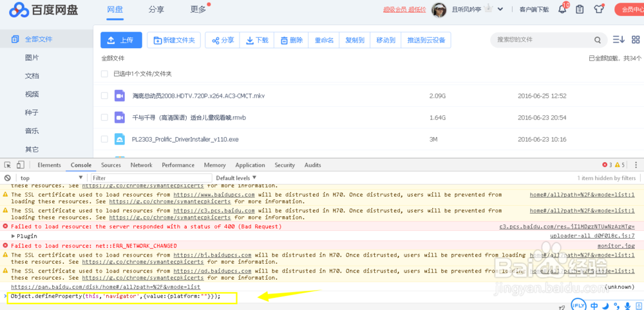Activate the DevTools element inspector icon
644x310 pixels.
7,165
